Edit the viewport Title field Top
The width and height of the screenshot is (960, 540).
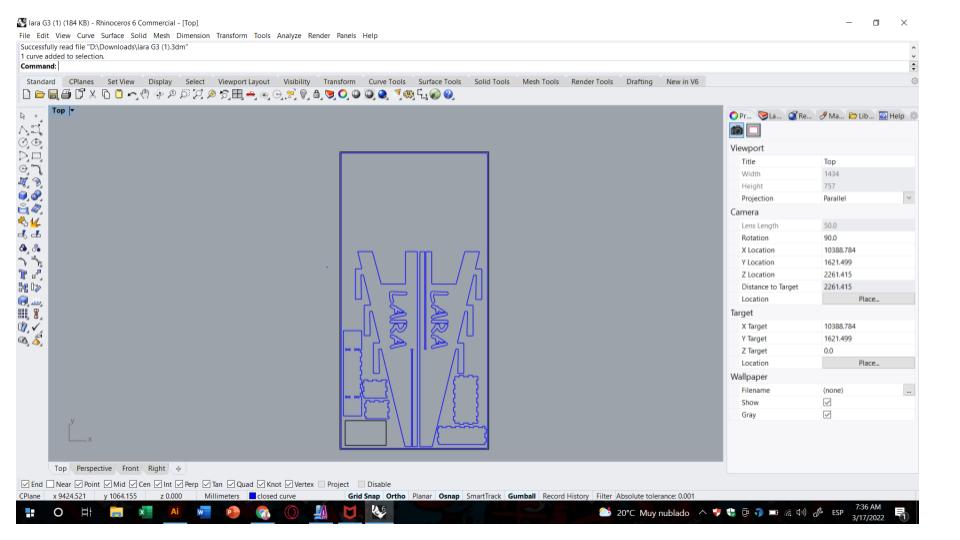coord(868,162)
